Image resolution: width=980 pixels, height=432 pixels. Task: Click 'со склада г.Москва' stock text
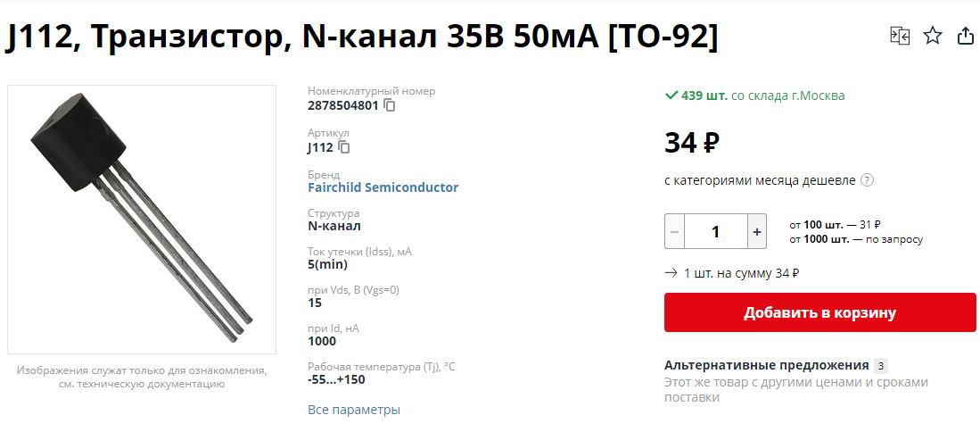click(x=787, y=96)
